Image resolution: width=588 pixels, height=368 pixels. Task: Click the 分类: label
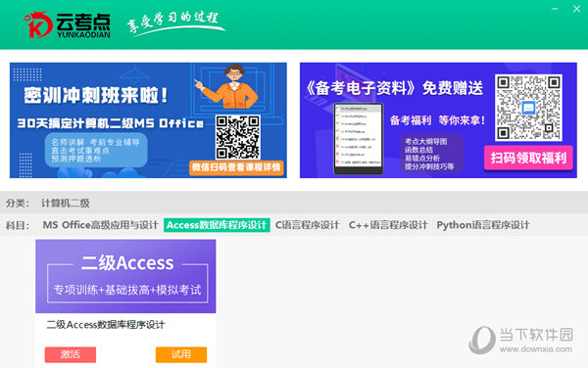coord(18,204)
